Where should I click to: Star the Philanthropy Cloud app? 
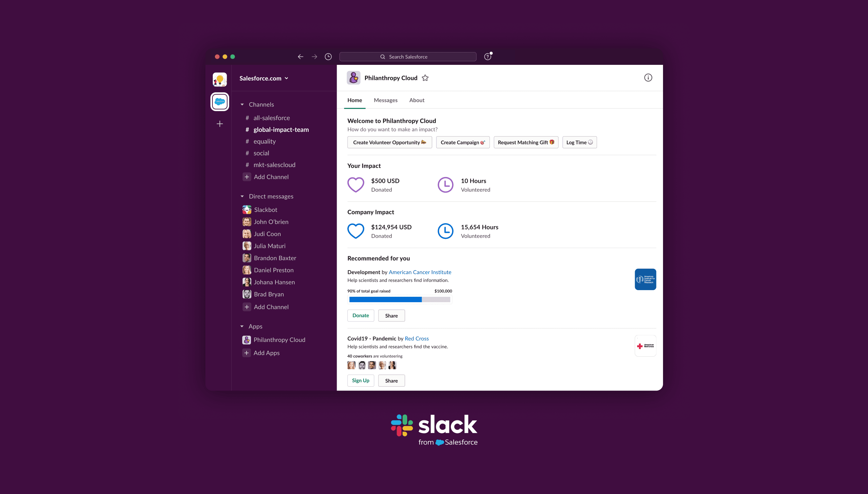425,78
